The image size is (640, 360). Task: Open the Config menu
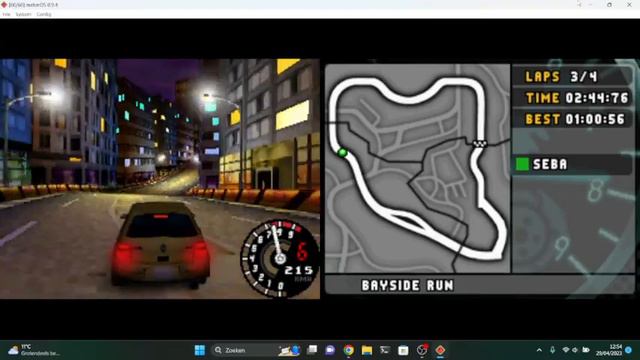pos(44,14)
